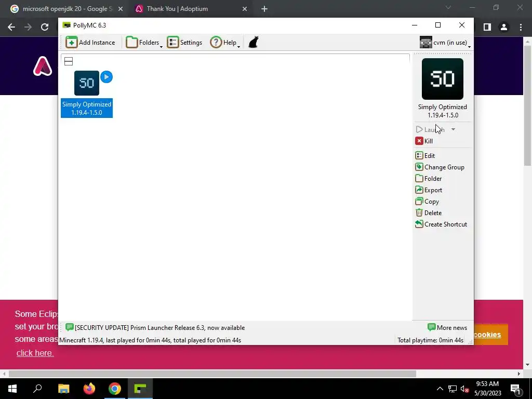The width and height of the screenshot is (532, 399).
Task: Click Edit for the selected instance
Action: coord(425,156)
